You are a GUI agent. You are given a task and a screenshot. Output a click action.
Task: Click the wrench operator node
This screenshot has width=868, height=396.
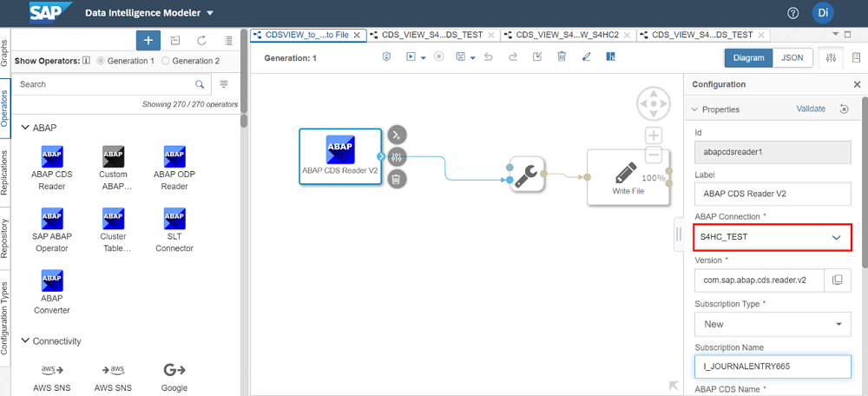tap(528, 174)
